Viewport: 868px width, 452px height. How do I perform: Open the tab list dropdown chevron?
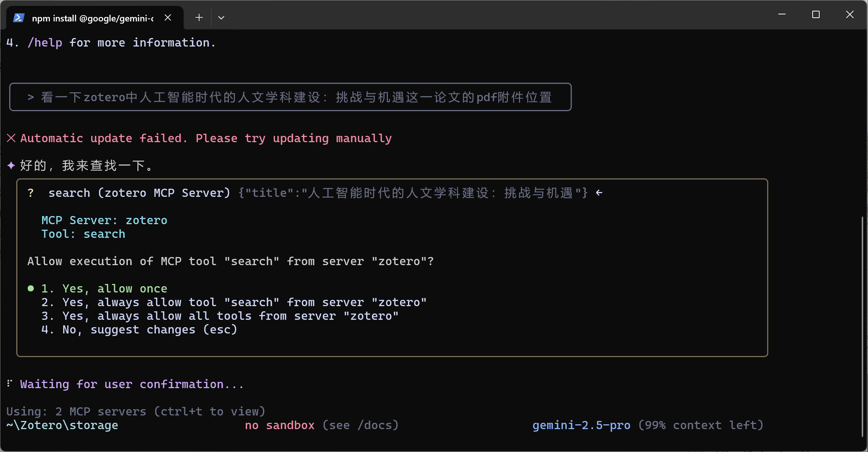[x=221, y=17]
